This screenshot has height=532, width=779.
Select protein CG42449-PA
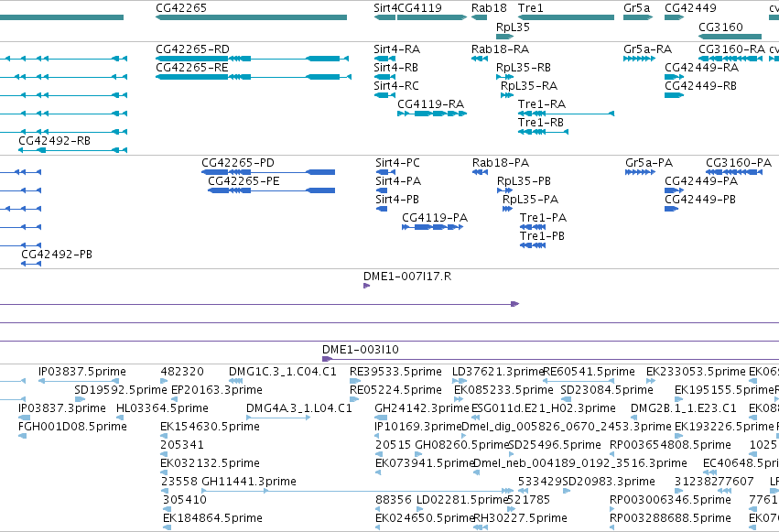(x=674, y=190)
